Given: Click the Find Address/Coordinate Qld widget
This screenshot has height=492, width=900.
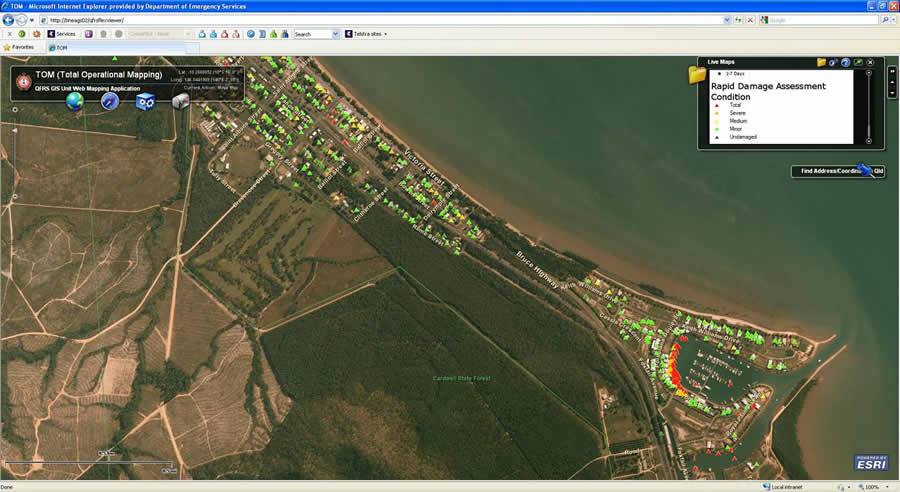Looking at the screenshot, I should 838,171.
